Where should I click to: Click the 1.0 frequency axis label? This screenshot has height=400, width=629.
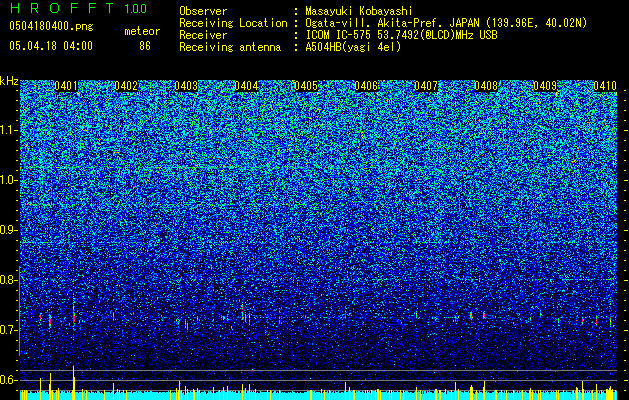(x=9, y=180)
